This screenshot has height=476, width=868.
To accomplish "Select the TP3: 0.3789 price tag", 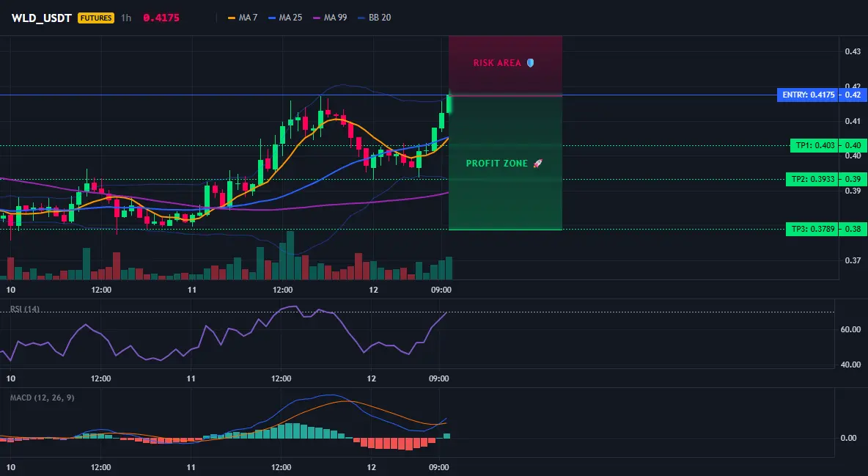I will [812, 229].
